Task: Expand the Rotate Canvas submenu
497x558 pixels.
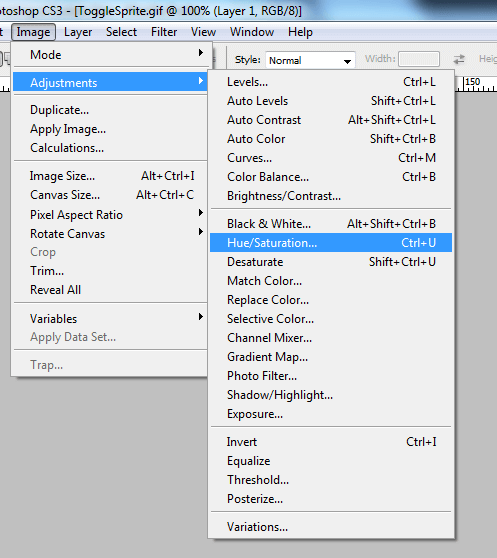Action: tap(110, 233)
